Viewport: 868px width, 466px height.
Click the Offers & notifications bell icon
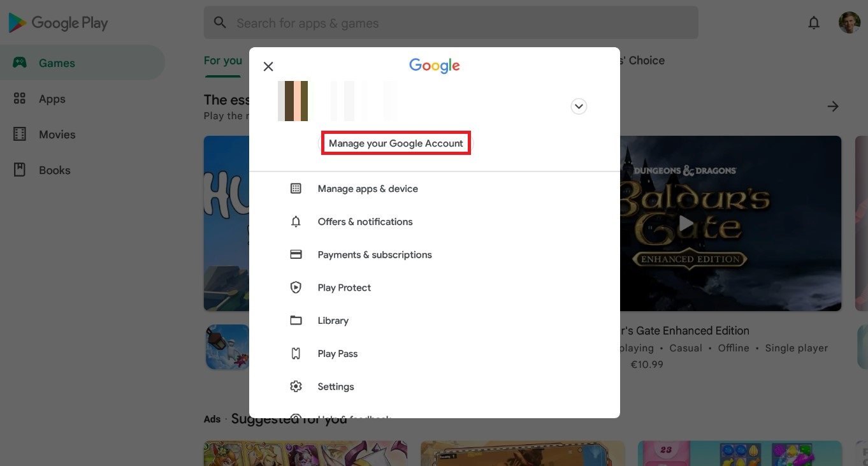296,222
